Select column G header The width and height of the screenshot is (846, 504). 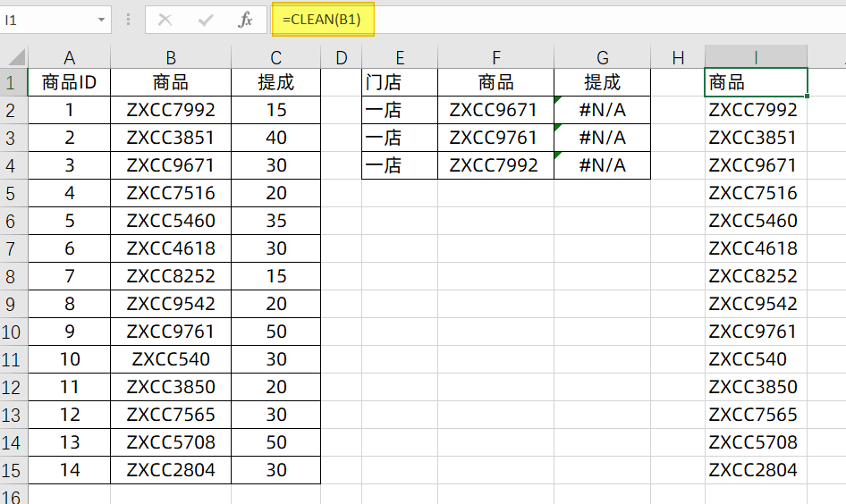[x=602, y=57]
